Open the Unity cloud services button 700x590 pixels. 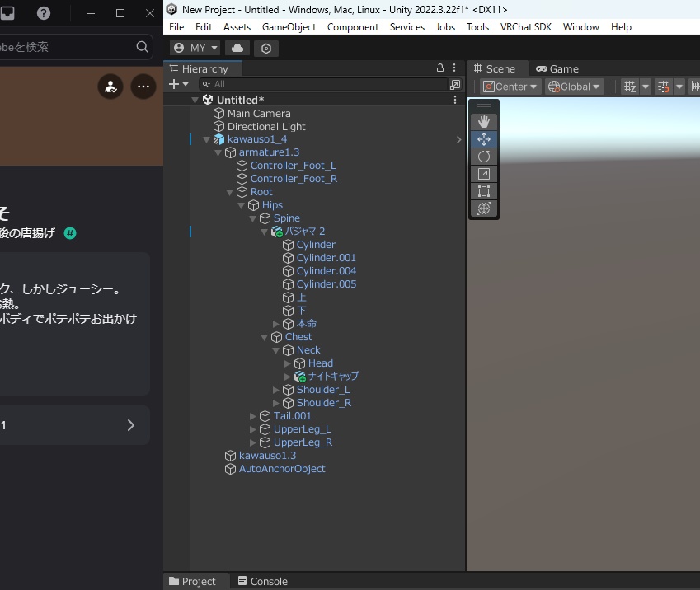[237, 48]
